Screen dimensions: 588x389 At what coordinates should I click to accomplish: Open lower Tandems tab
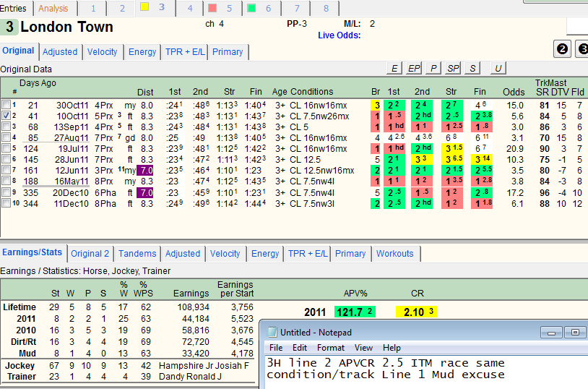[137, 254]
